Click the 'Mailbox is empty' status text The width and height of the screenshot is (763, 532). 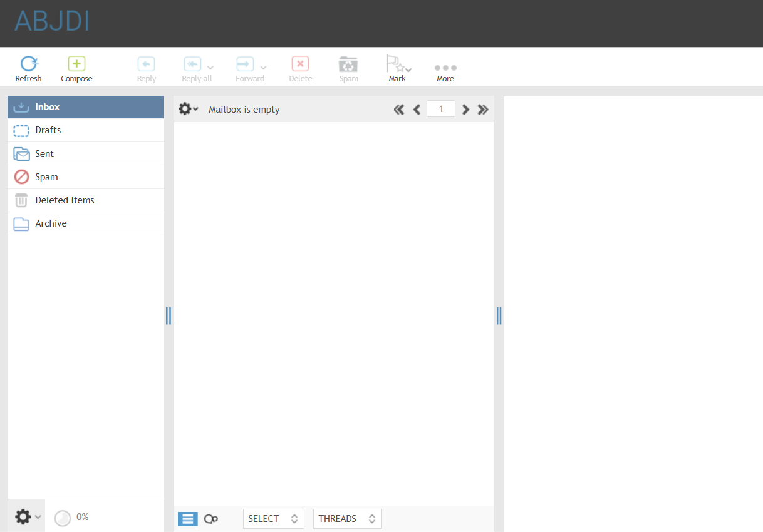tap(244, 110)
